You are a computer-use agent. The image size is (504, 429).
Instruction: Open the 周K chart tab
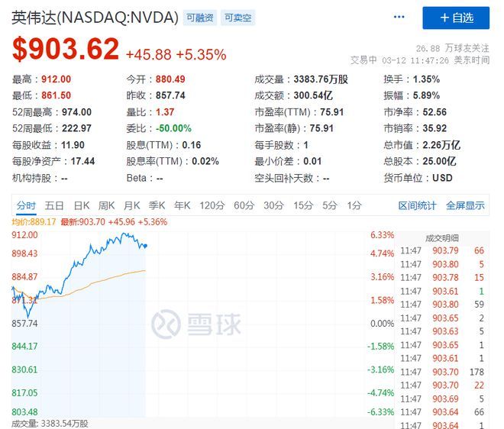[107, 205]
